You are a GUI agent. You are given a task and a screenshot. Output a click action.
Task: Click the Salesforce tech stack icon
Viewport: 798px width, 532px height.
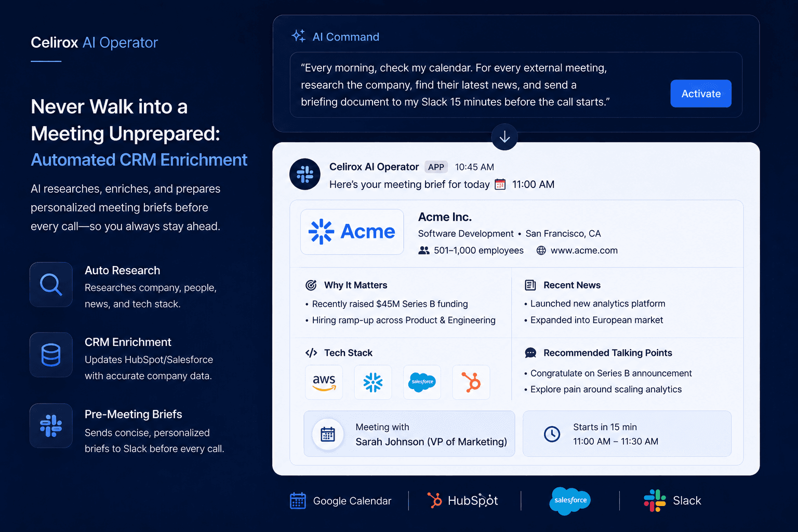pyautogui.click(x=422, y=382)
